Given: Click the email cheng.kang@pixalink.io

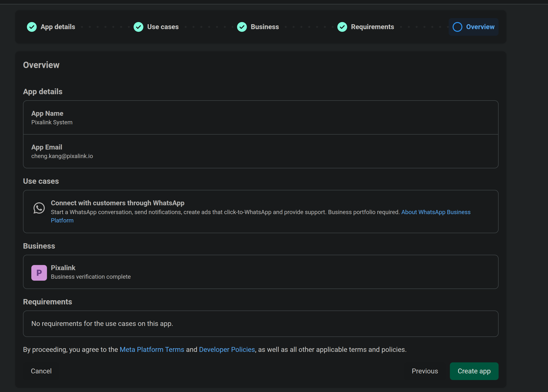Looking at the screenshot, I should point(62,156).
